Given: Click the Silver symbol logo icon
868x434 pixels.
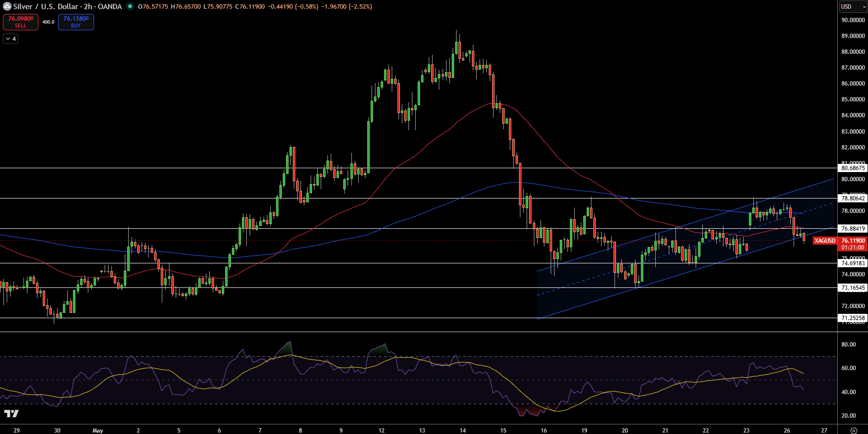Looking at the screenshot, I should pyautogui.click(x=7, y=7).
